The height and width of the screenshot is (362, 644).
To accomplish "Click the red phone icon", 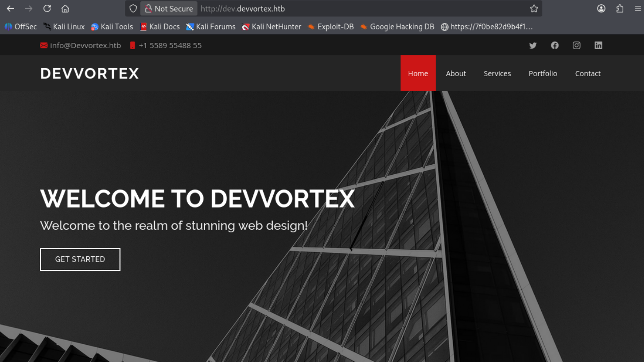I will [132, 45].
